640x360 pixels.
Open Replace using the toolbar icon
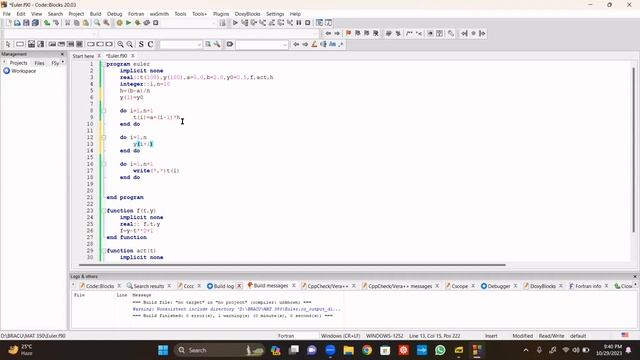[x=106, y=23]
